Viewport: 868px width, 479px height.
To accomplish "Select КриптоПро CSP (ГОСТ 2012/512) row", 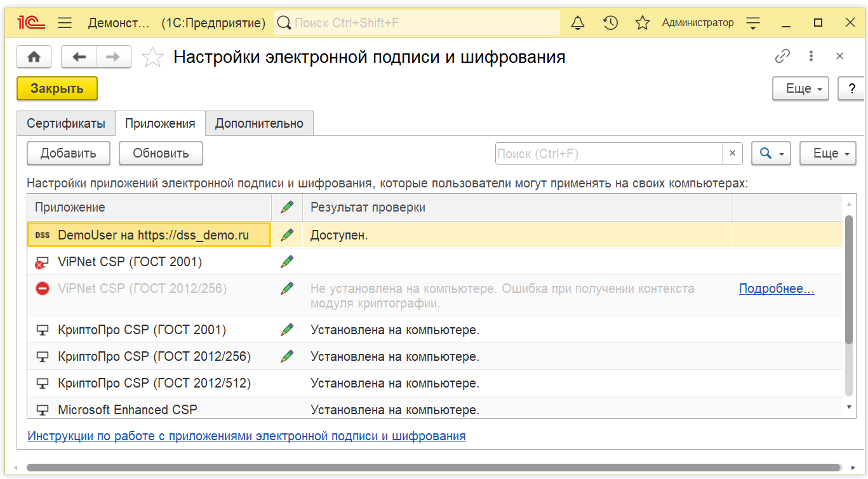I will [x=435, y=383].
